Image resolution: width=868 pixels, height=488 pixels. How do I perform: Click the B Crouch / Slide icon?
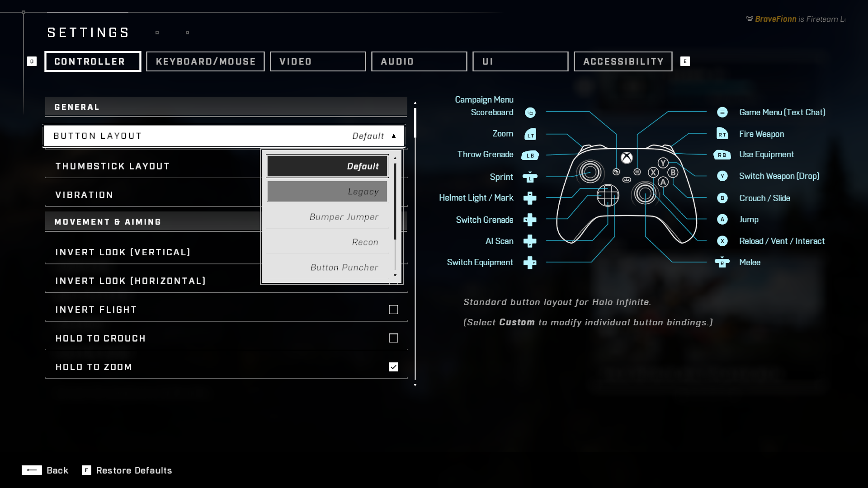click(x=722, y=198)
